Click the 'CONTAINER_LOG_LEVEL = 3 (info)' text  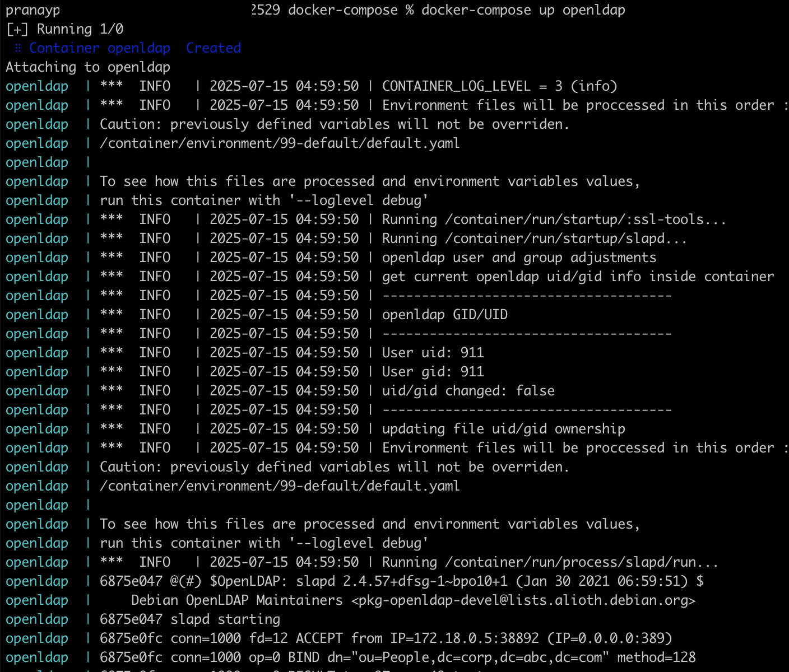point(499,86)
